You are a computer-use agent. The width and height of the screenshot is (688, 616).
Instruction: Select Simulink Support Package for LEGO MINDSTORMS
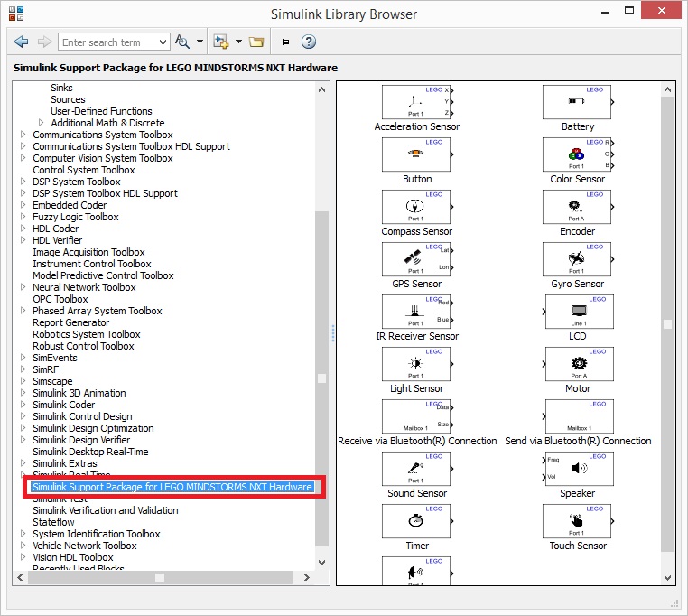(x=172, y=487)
